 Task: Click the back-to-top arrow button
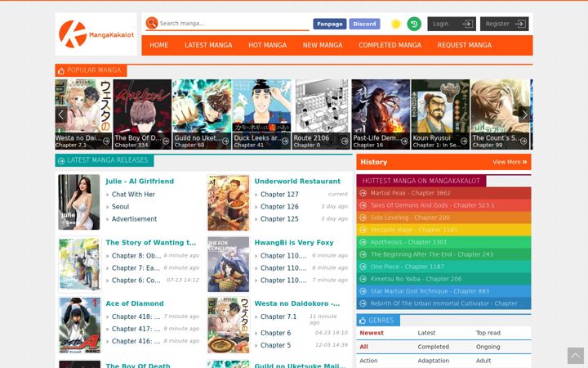(576, 356)
